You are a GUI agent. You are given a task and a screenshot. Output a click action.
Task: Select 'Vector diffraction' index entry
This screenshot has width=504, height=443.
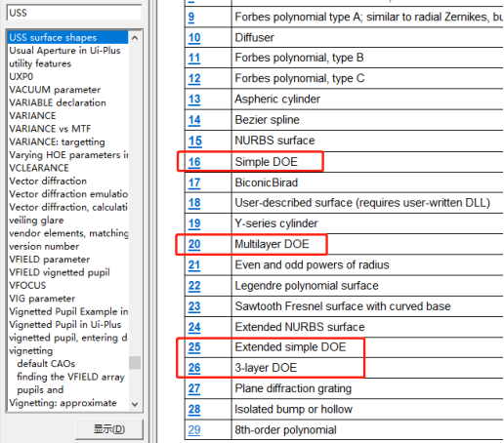48,181
